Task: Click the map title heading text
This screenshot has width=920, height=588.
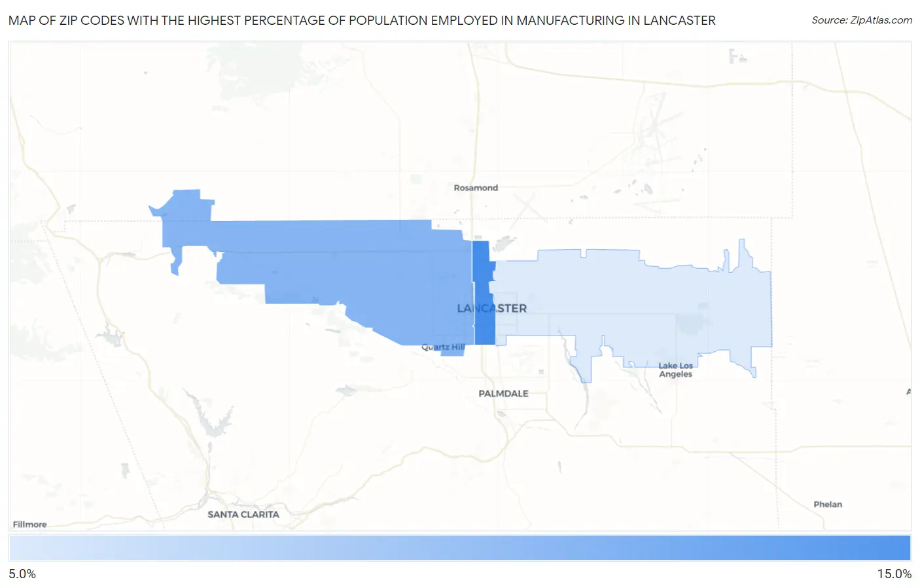Action: coord(362,20)
